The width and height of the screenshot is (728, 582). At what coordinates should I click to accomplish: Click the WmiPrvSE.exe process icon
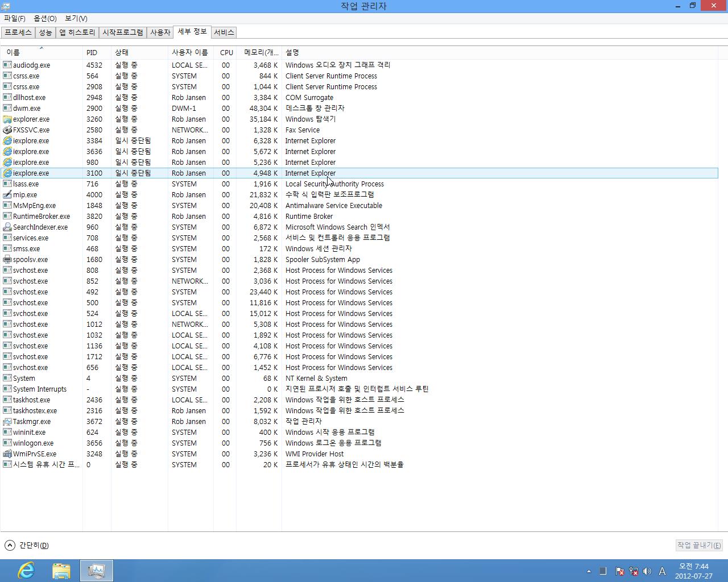7,454
